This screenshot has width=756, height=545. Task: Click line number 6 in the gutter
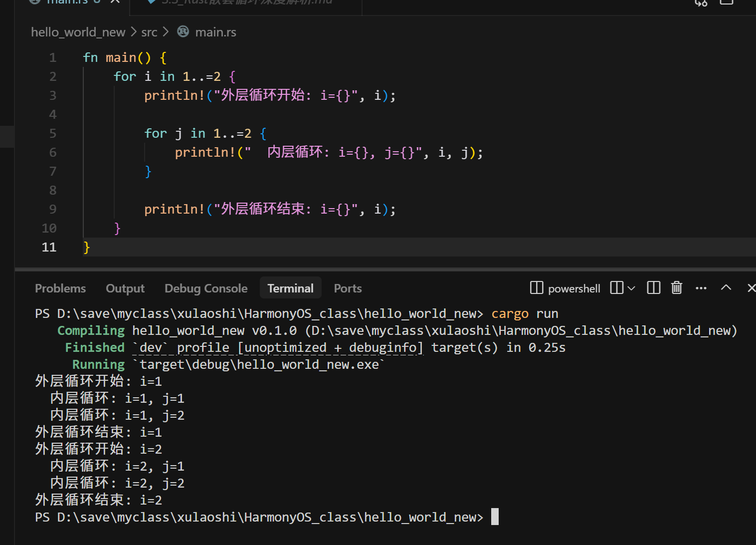pos(53,153)
